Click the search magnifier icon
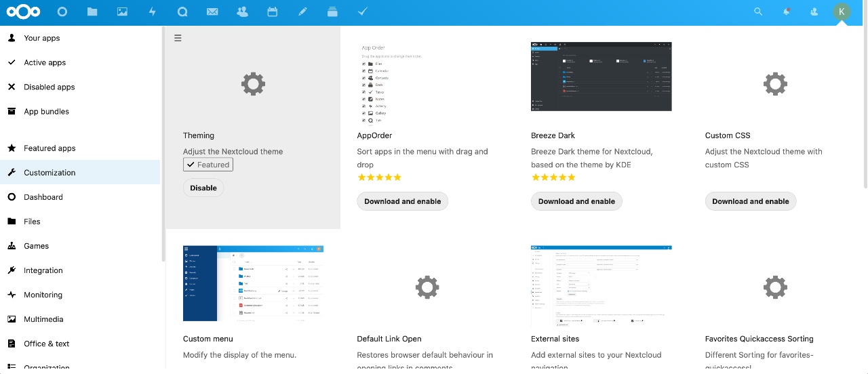 pos(758,12)
